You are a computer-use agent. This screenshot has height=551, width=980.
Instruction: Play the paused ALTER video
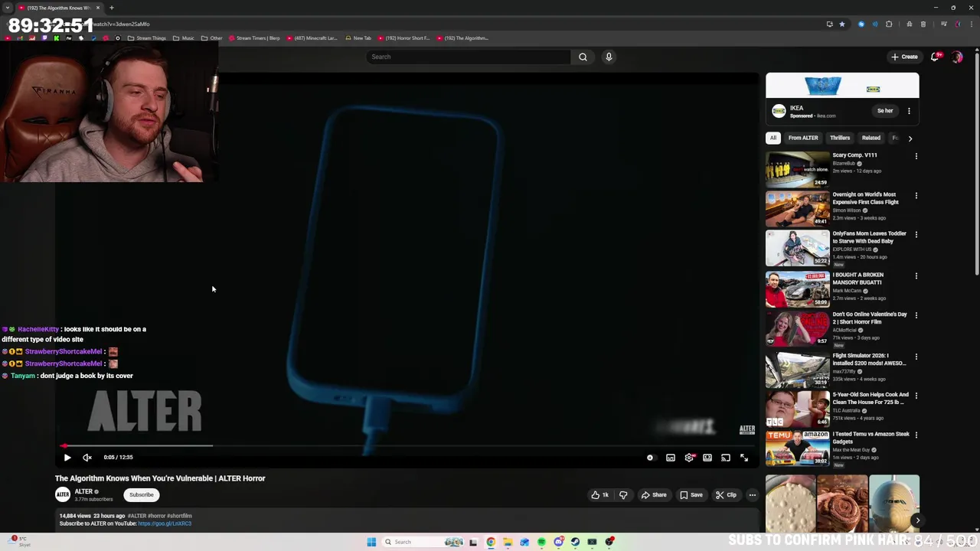pyautogui.click(x=67, y=458)
